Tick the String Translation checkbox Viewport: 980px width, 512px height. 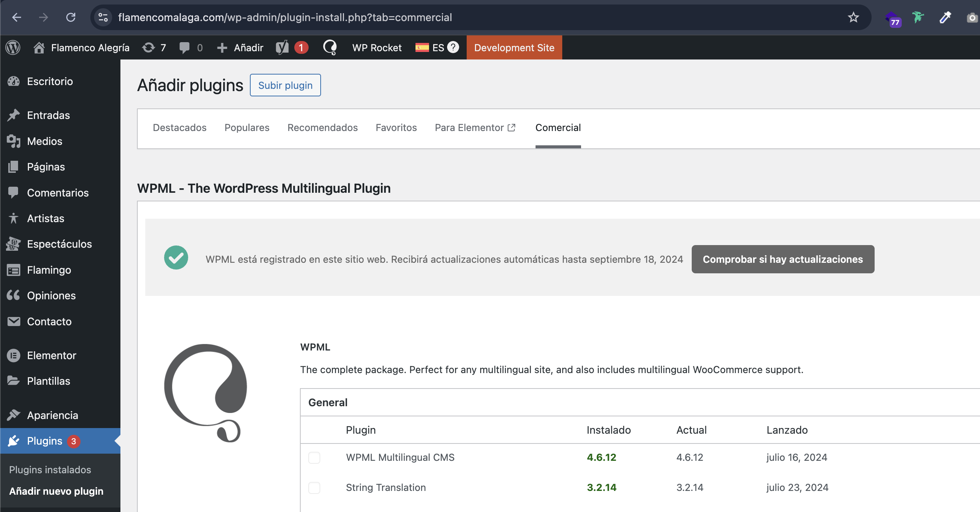click(x=314, y=487)
